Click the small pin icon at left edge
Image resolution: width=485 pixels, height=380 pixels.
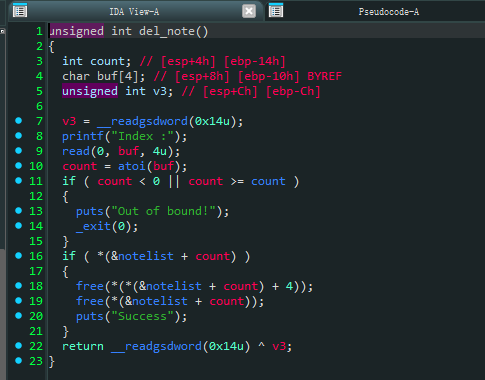click(x=2, y=31)
